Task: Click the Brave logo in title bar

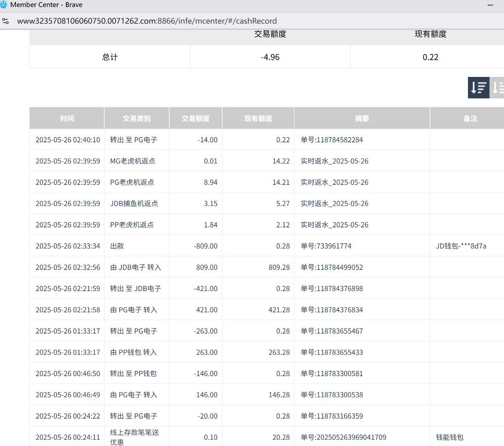Action: [4, 5]
